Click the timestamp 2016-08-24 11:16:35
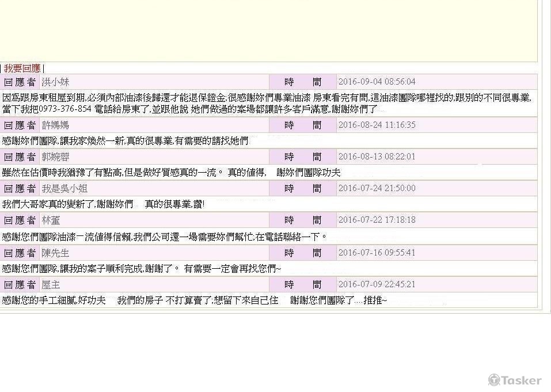Screen dimensions: 551x392 tap(377, 125)
